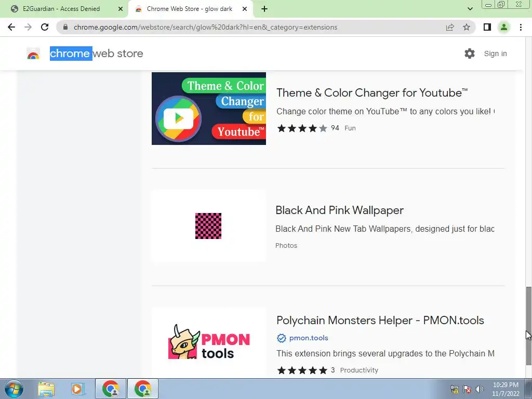The image size is (532, 399).
Task: Switch to the first Chrome taskbar window
Action: point(111,389)
